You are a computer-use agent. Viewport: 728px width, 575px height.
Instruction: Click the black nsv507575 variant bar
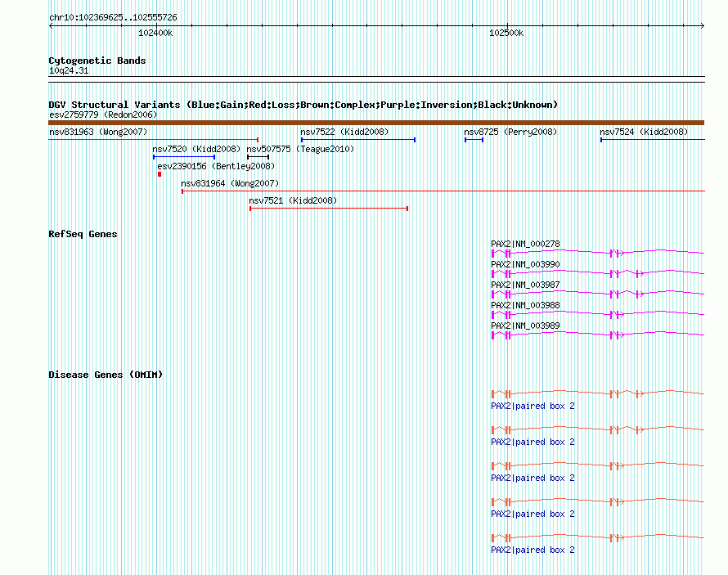[x=258, y=157]
